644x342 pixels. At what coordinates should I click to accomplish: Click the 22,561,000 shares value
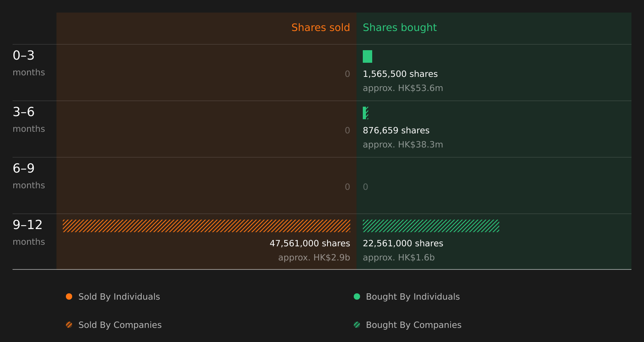pyautogui.click(x=403, y=243)
